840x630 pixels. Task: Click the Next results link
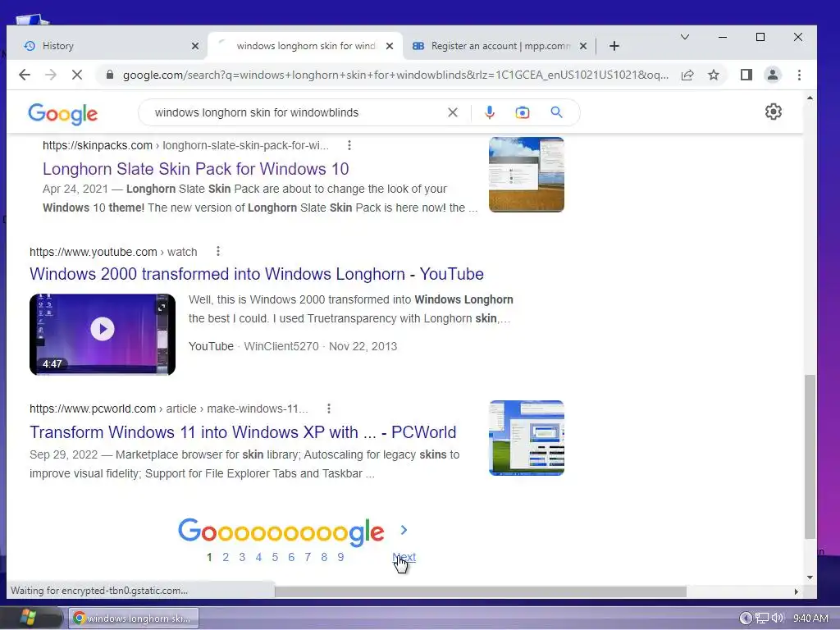404,557
